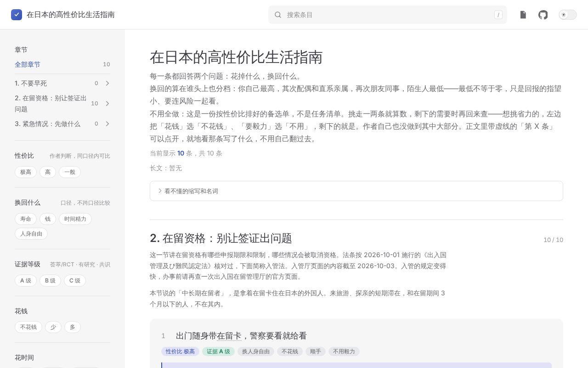This screenshot has width=588, height=368.
Task: Expand 看不懂的缩写和名词 section
Action: pyautogui.click(x=356, y=191)
